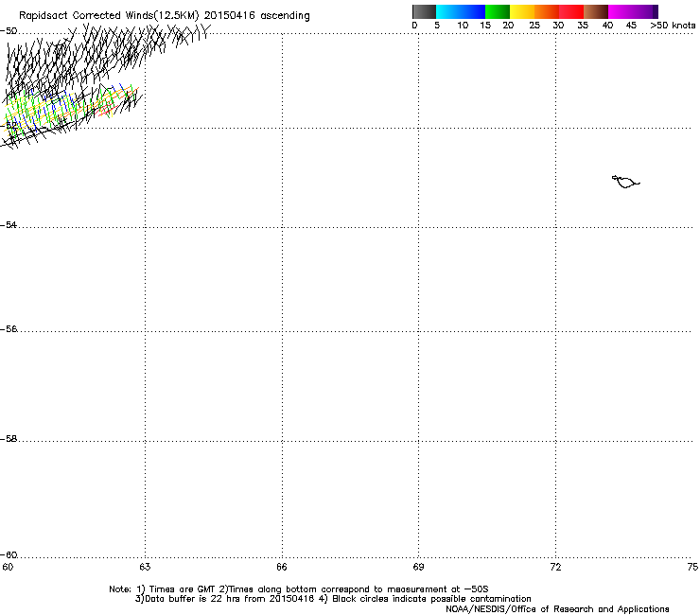
Task: Click the '72' longitude axis label
Action: 556,567
